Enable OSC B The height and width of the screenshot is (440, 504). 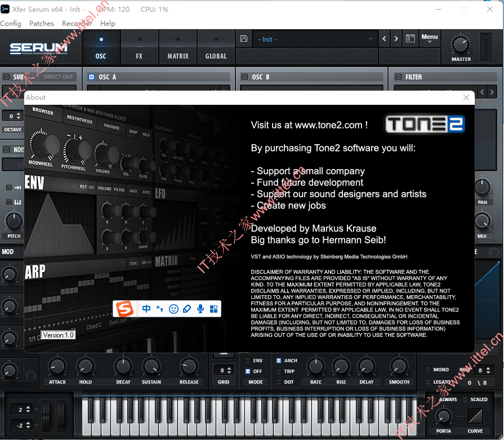click(244, 77)
